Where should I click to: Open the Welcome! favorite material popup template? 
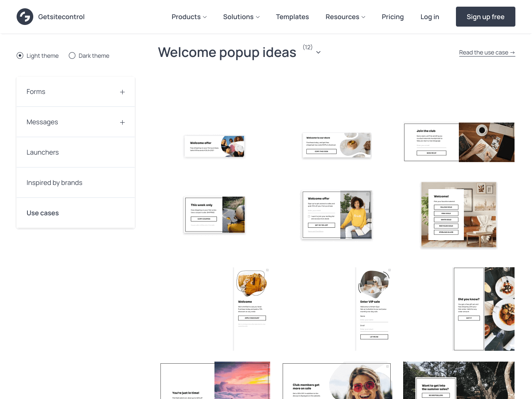pyautogui.click(x=458, y=215)
